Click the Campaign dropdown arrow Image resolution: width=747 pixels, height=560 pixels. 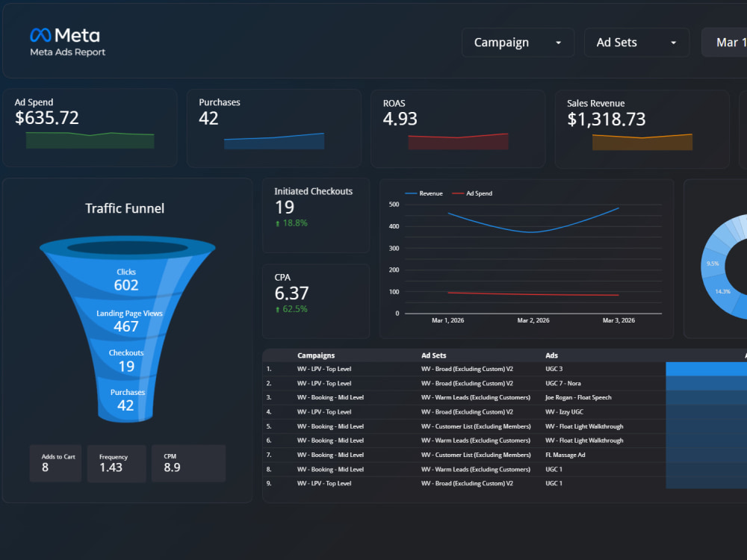pyautogui.click(x=558, y=43)
